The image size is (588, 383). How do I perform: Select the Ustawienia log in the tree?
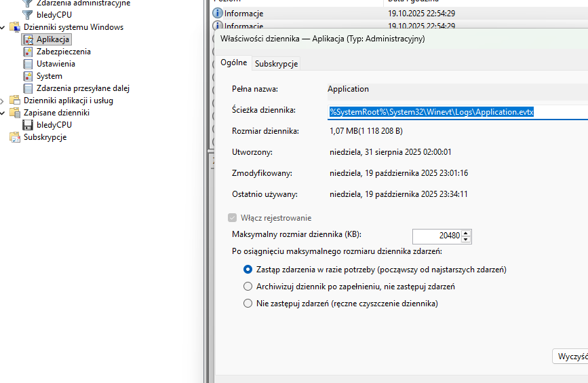point(56,64)
